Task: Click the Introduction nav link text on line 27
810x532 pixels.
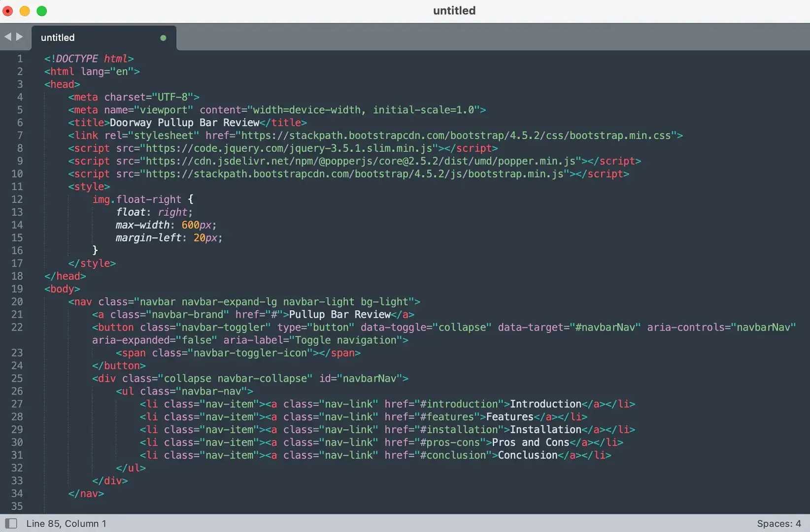Action: (544, 404)
